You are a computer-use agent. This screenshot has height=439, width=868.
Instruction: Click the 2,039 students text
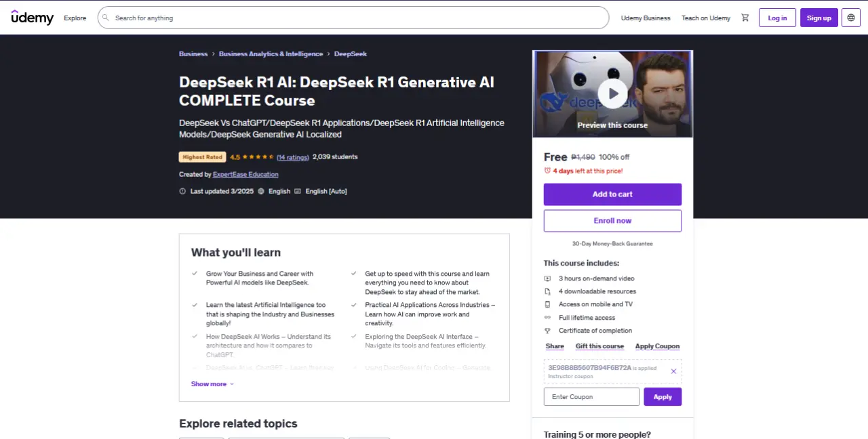(x=335, y=157)
